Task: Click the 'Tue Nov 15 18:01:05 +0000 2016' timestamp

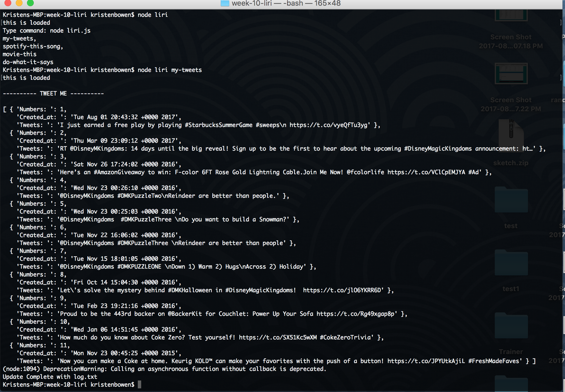Action: (x=124, y=259)
